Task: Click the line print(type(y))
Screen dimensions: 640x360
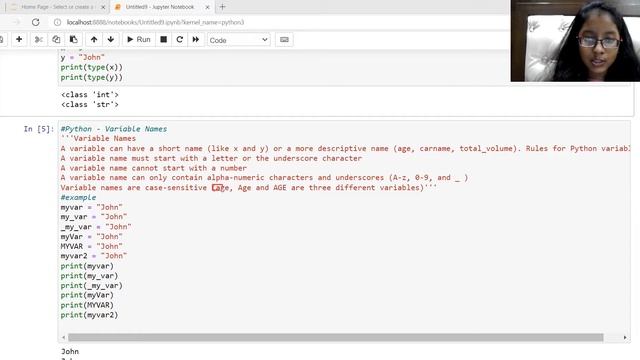Action: (91, 77)
